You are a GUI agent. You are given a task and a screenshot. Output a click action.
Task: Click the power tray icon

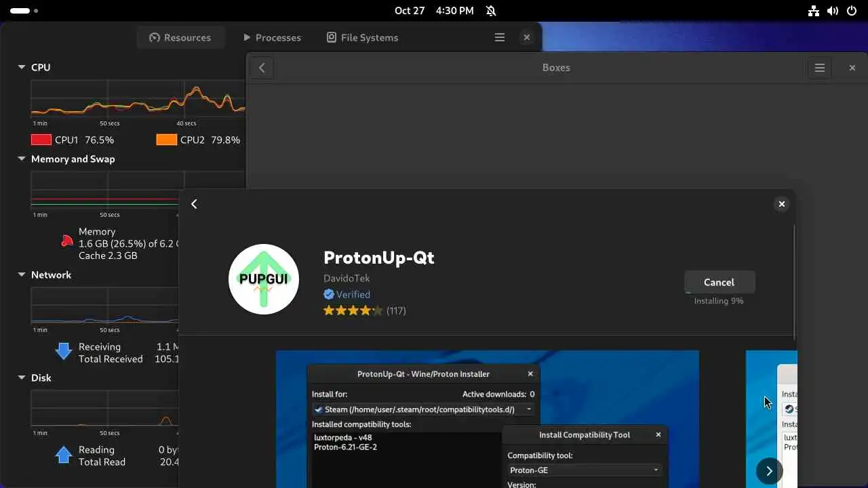click(852, 11)
